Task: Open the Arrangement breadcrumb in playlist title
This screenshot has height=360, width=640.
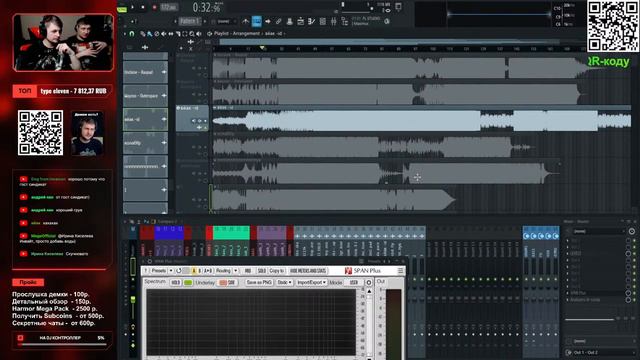Action: (247, 34)
